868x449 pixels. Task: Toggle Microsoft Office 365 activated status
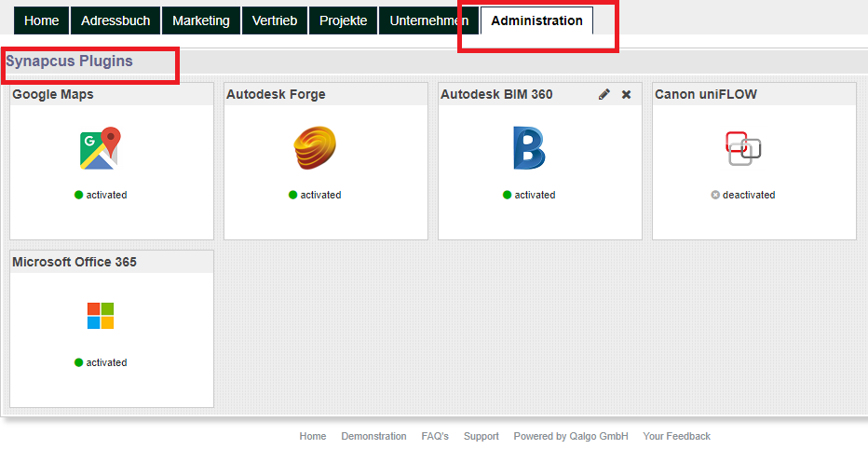point(101,363)
